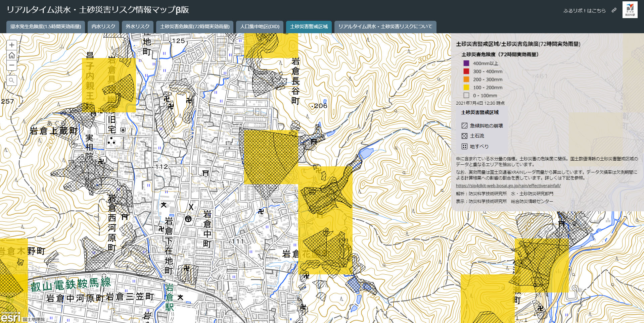Open the 浸水発生危険度(1.5時間実効雨量) tab

coord(46,26)
